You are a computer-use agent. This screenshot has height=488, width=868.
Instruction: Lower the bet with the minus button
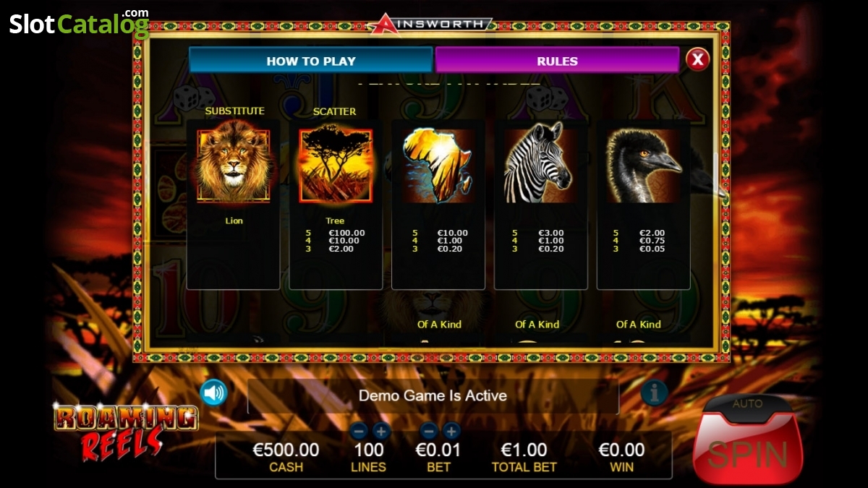coord(429,432)
